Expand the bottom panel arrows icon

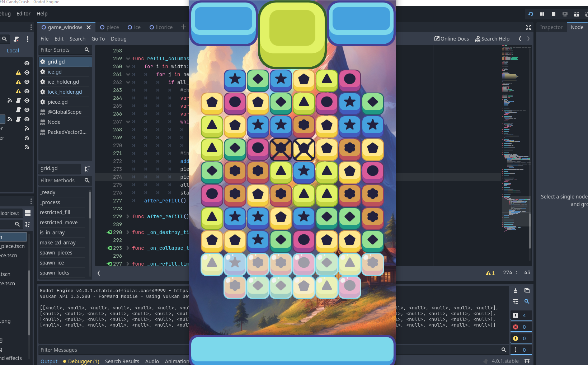[527, 361]
